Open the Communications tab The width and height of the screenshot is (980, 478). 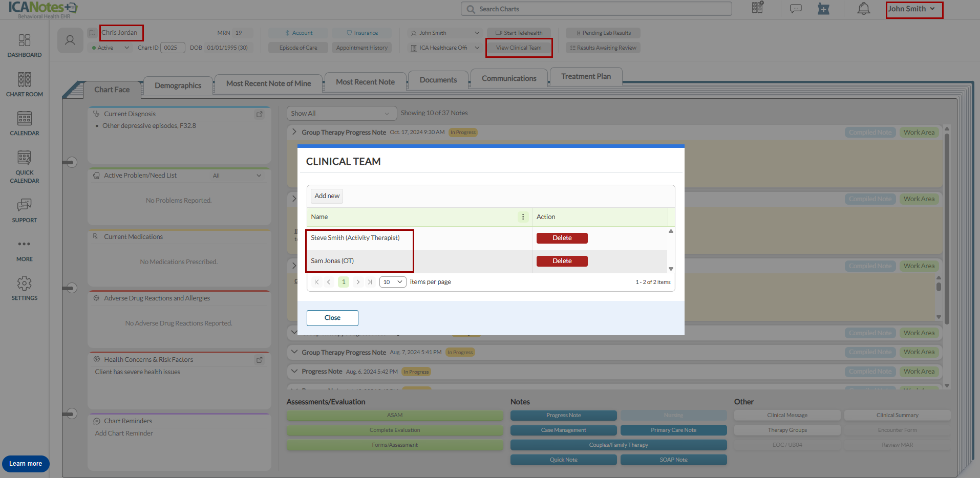(509, 78)
